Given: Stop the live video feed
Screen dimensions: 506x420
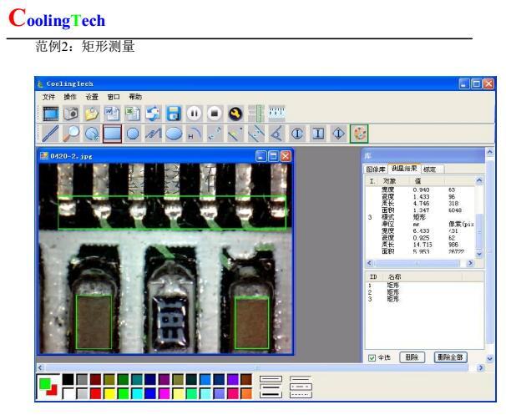Looking at the screenshot, I should (x=215, y=114).
